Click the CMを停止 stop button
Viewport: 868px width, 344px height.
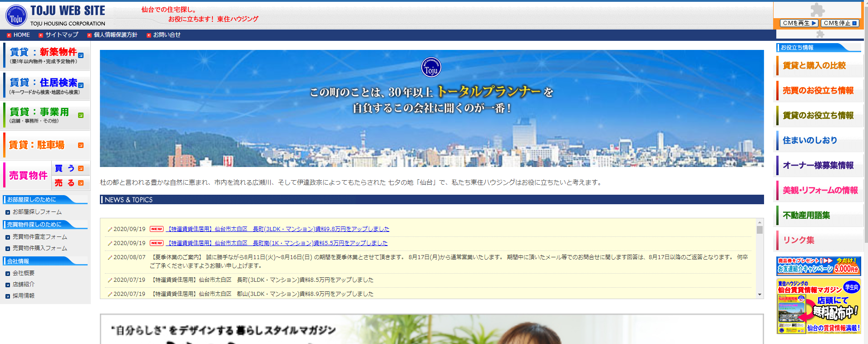pyautogui.click(x=840, y=23)
